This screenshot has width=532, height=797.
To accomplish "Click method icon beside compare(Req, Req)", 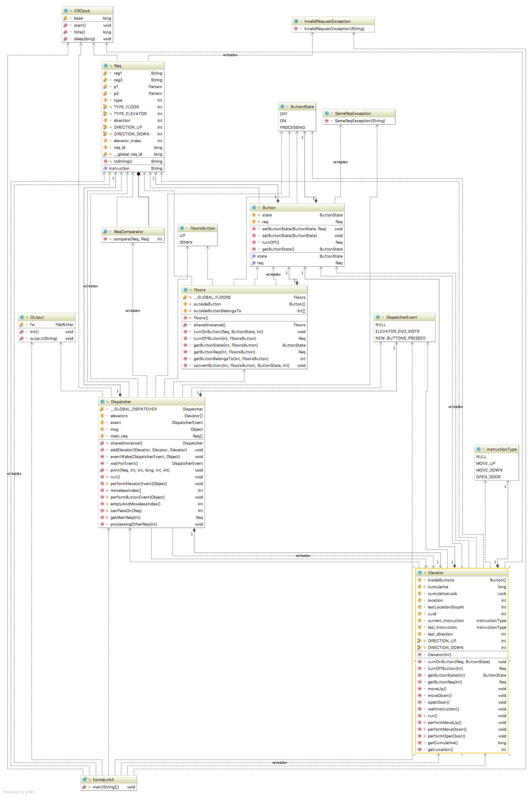I will pos(105,239).
